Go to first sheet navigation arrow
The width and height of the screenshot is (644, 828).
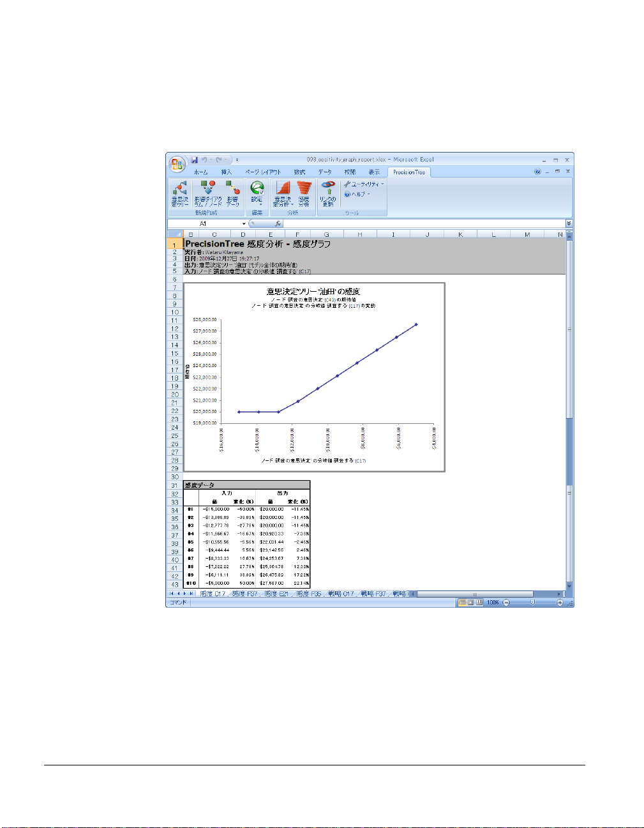click(171, 594)
